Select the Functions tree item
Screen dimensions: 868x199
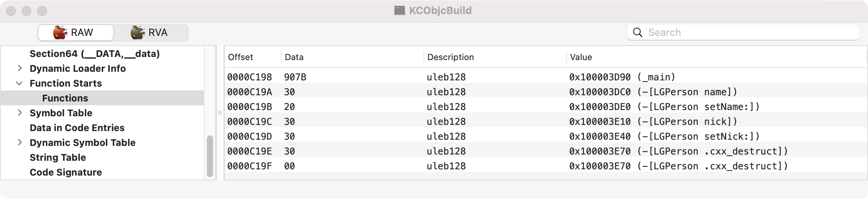(x=65, y=98)
